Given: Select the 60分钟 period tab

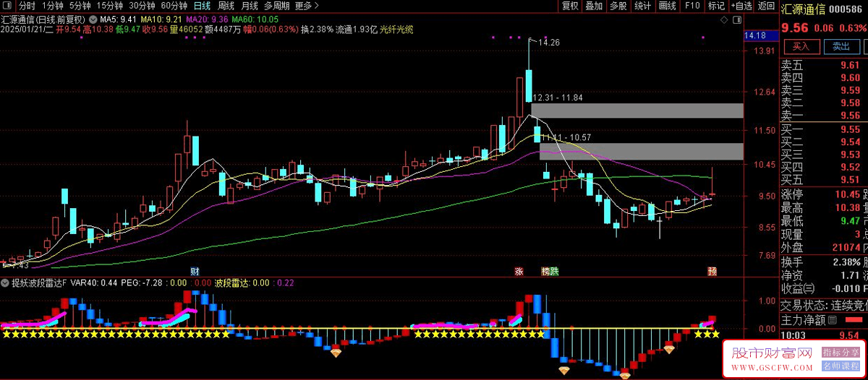Looking at the screenshot, I should [x=174, y=6].
